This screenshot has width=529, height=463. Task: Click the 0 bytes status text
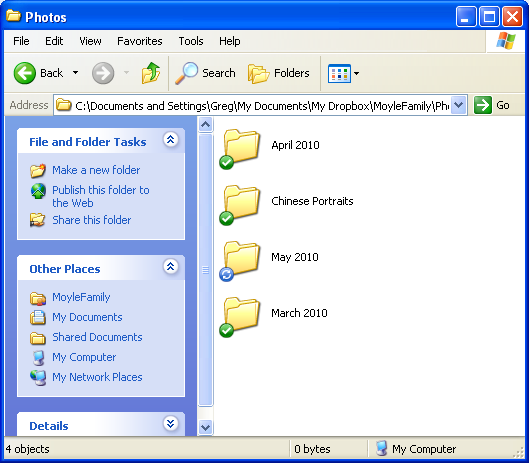click(x=312, y=449)
